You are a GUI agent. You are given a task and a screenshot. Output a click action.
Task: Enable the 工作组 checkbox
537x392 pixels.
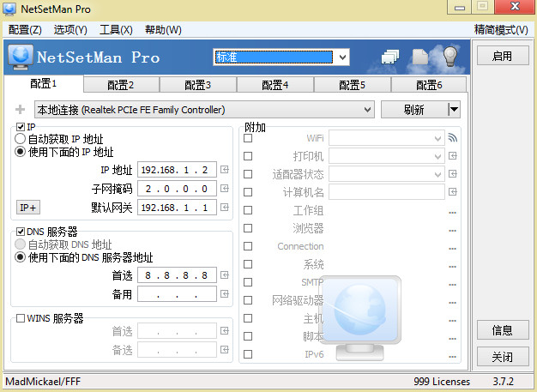pyautogui.click(x=248, y=210)
